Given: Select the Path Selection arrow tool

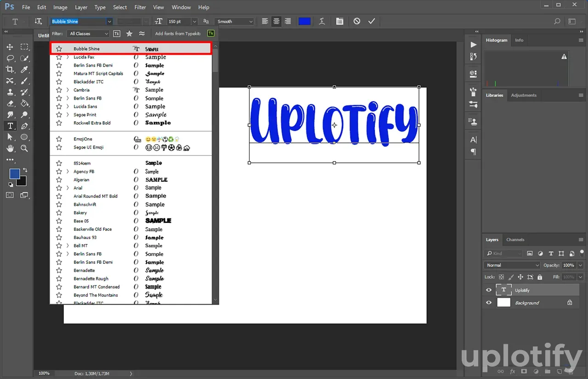Looking at the screenshot, I should tap(10, 137).
